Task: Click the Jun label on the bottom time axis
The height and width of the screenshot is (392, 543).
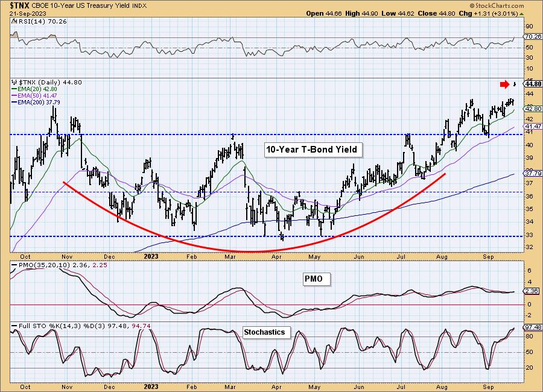Action: (359, 387)
